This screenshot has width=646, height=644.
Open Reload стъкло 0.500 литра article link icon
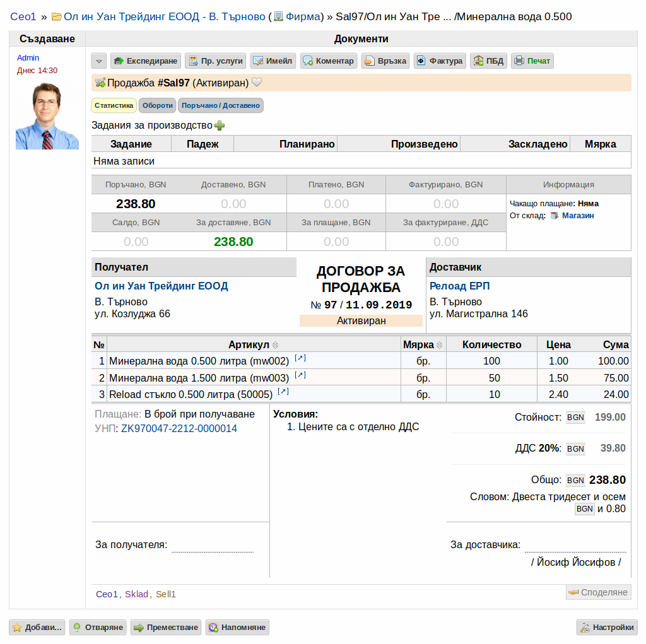click(283, 392)
